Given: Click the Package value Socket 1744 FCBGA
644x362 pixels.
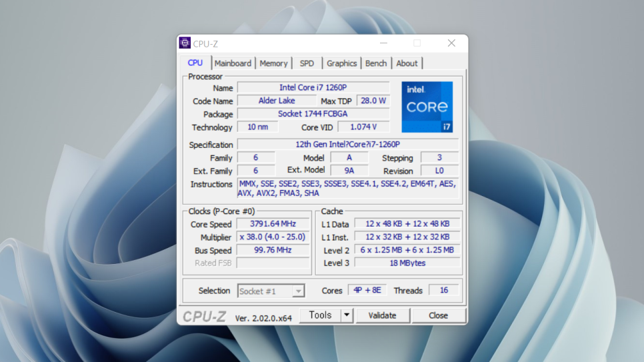Looking at the screenshot, I should coord(313,114).
